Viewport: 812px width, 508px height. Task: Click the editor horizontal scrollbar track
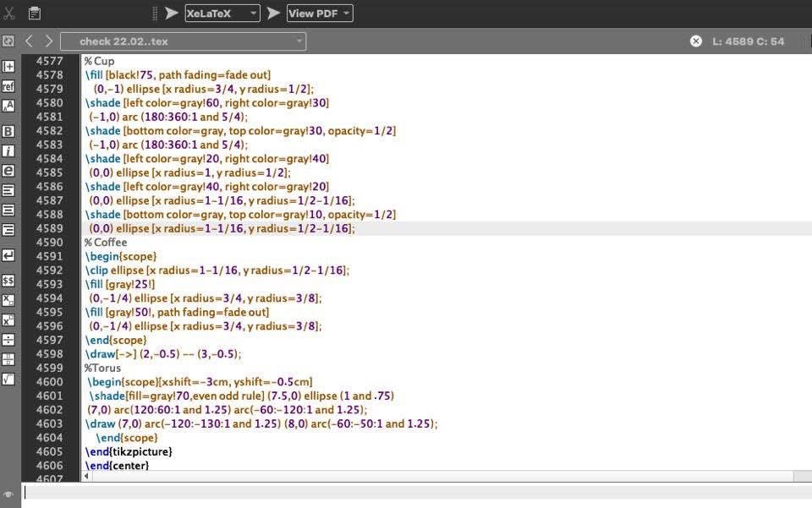click(x=442, y=476)
